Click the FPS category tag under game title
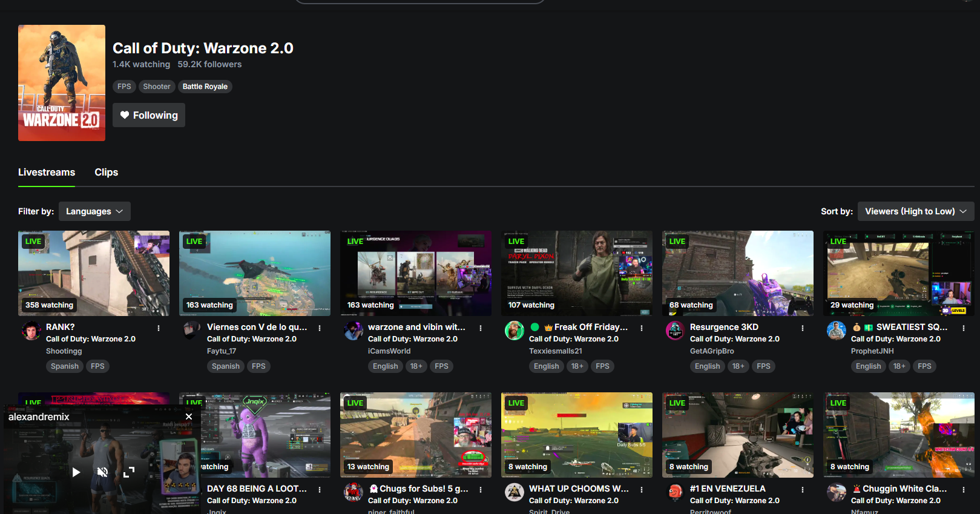This screenshot has width=980, height=514. [x=124, y=87]
